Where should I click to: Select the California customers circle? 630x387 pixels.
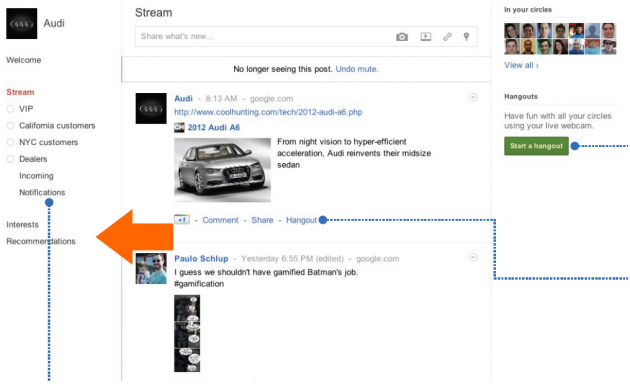(10, 126)
